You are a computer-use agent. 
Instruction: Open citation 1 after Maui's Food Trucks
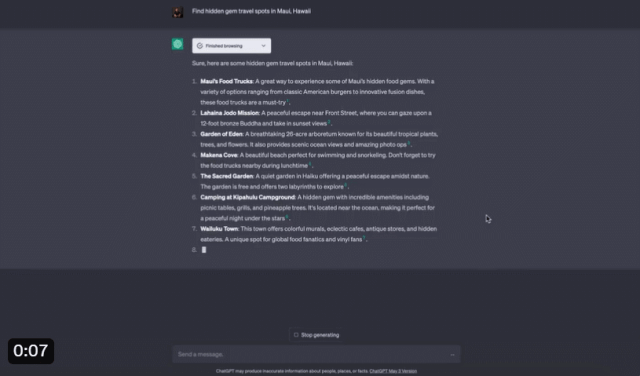(x=288, y=101)
